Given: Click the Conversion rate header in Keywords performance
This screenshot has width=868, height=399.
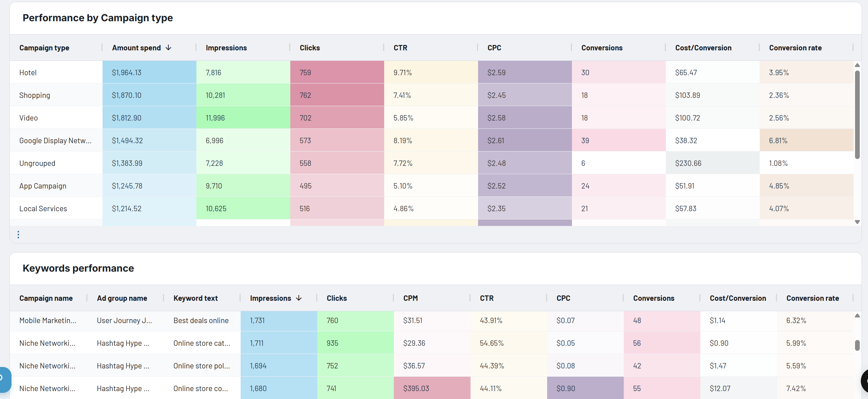Looking at the screenshot, I should point(813,298).
